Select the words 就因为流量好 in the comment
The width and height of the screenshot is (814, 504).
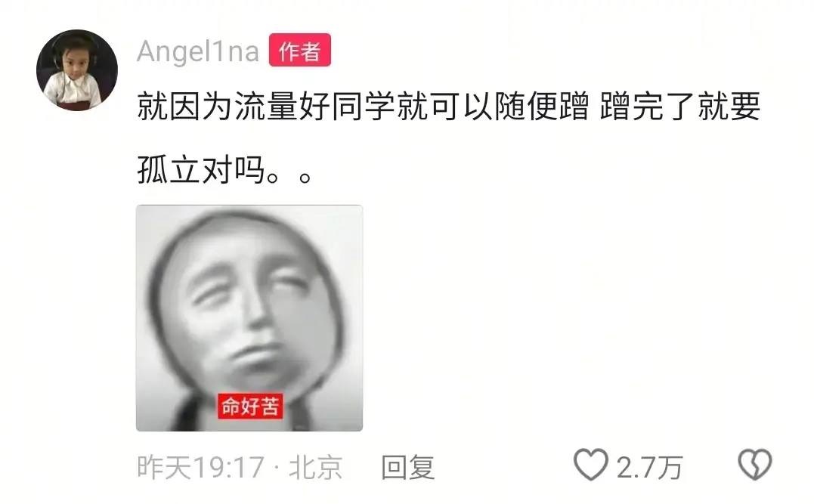click(234, 107)
